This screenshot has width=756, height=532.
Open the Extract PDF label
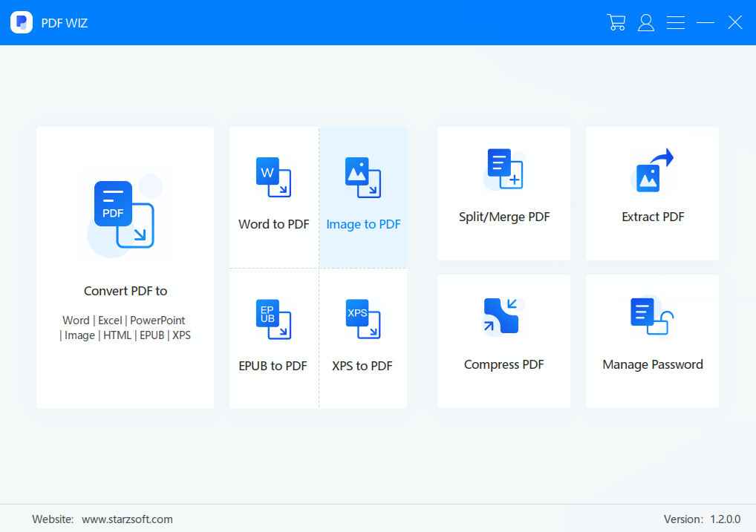pos(653,217)
